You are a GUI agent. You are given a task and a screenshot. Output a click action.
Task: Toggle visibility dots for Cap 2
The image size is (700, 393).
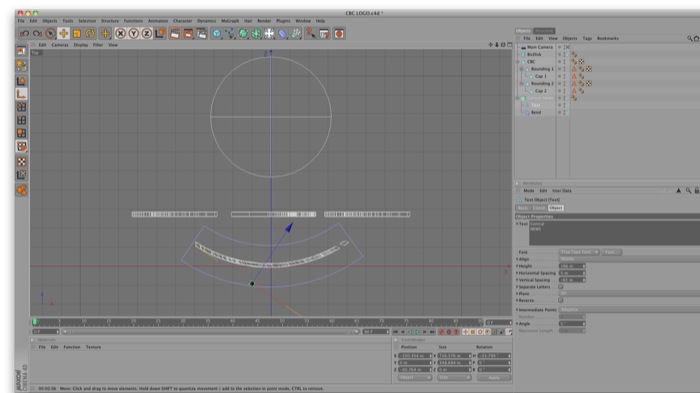564,91
